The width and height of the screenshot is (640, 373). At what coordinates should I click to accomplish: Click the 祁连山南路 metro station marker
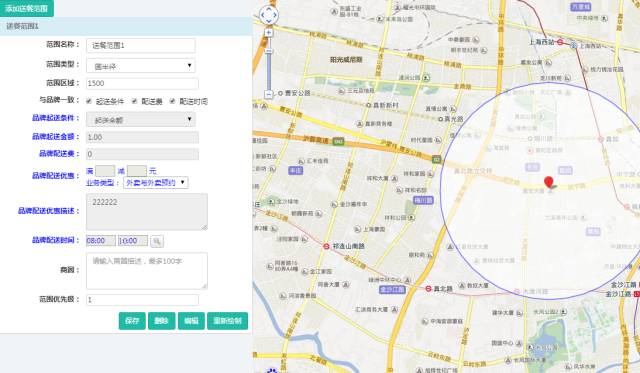pyautogui.click(x=326, y=246)
